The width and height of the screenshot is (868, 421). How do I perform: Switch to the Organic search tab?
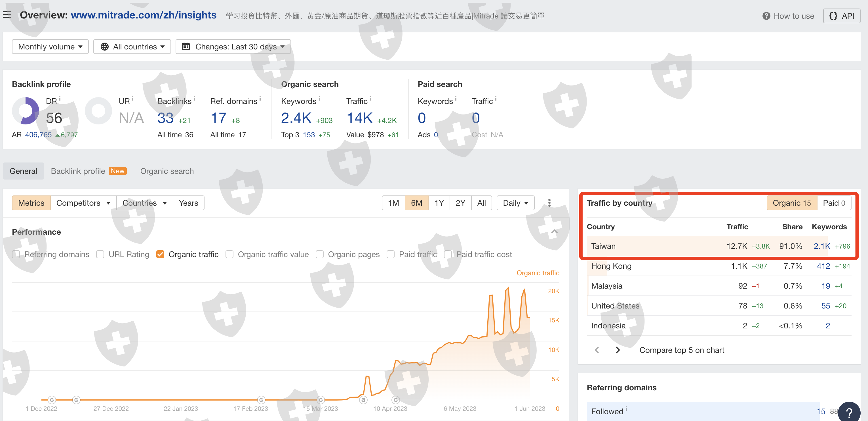pos(167,171)
